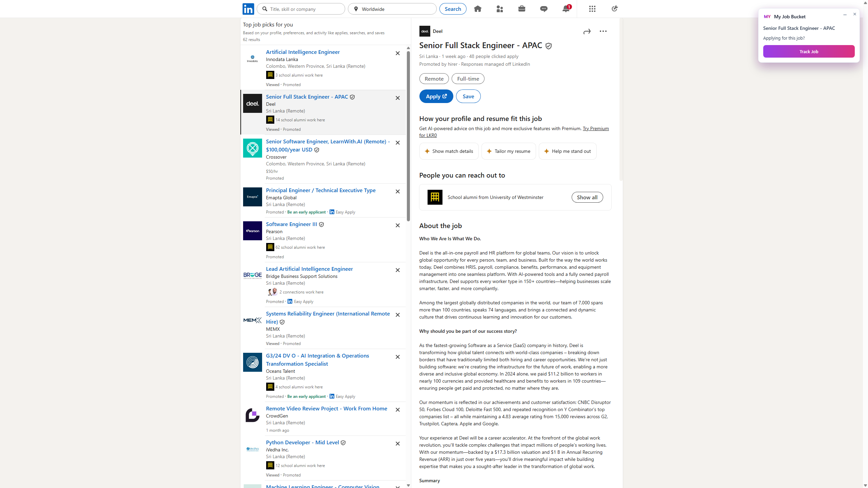Dismiss the Oceans Talent job card
Screen dimensions: 868x488
[398, 357]
